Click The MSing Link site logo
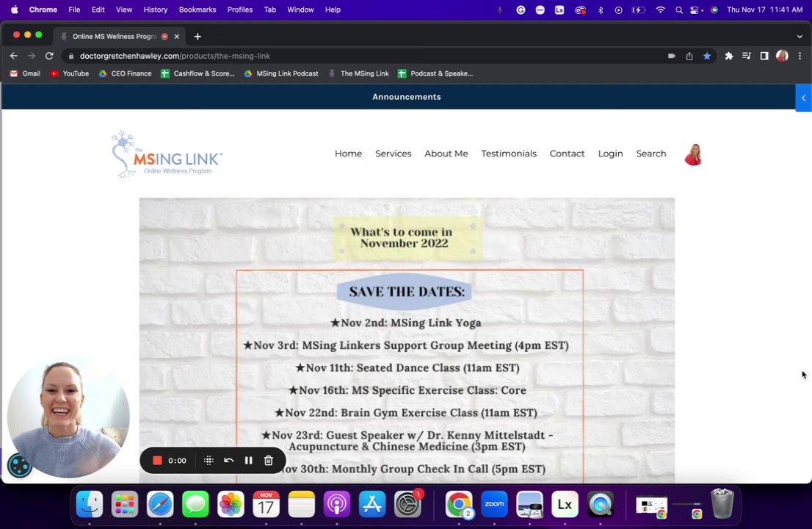 (x=167, y=154)
